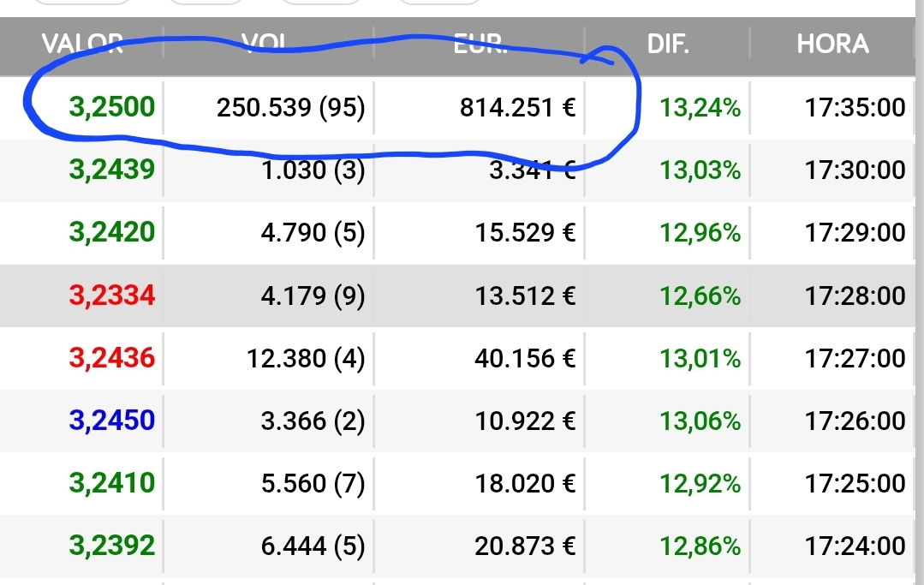Select the 15.529 € amount cell
This screenshot has height=585, width=924.
525,233
